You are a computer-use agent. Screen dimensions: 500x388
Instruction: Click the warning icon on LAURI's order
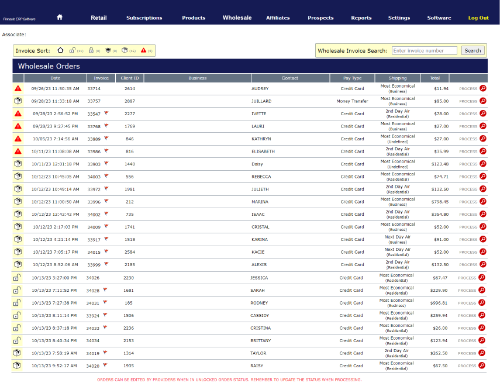[18, 126]
